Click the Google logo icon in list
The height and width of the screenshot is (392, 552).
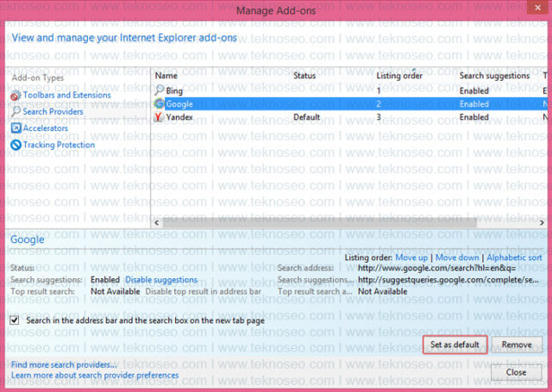[160, 103]
